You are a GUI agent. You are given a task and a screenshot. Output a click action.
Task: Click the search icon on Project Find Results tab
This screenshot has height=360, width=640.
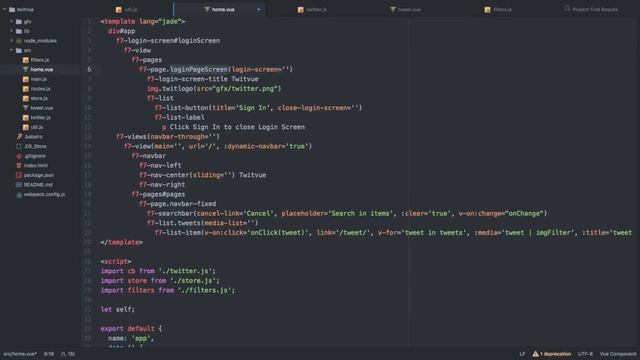567,9
